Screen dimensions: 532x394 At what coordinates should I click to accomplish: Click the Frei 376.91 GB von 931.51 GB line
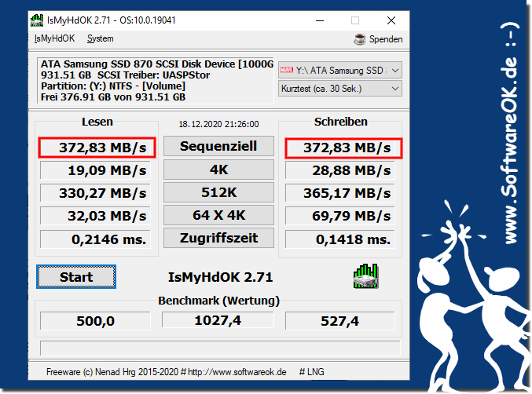point(113,97)
